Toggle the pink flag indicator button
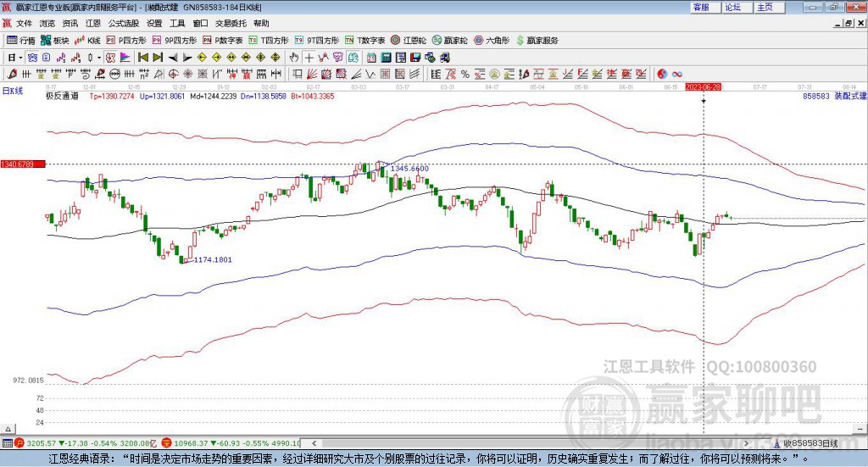 [125, 58]
